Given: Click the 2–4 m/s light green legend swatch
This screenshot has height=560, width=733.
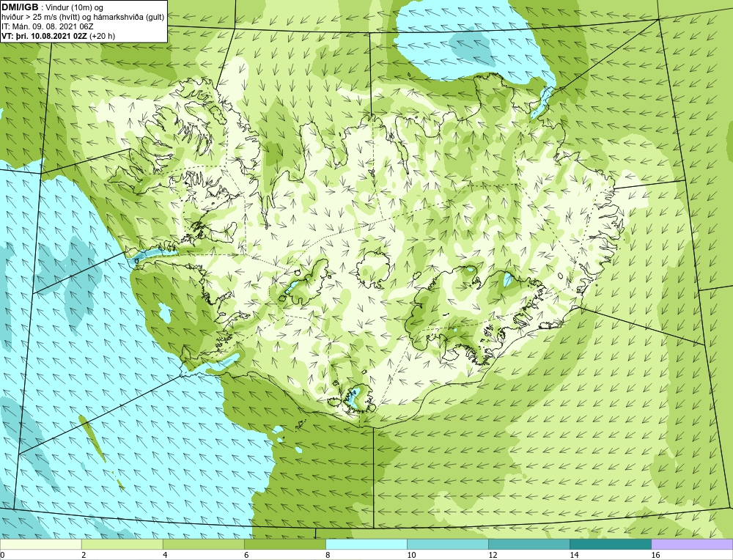Looking at the screenshot, I should tap(122, 544).
